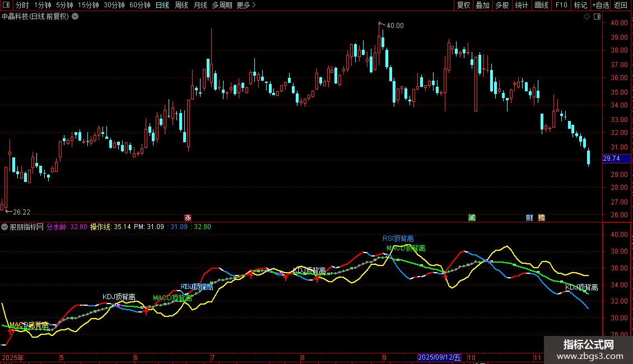Click the 减 event marker
633x364 pixels.
(x=472, y=217)
